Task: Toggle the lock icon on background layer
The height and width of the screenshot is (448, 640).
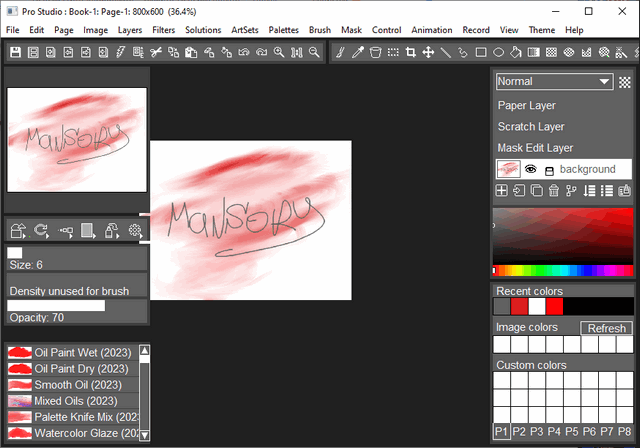Action: click(x=549, y=170)
